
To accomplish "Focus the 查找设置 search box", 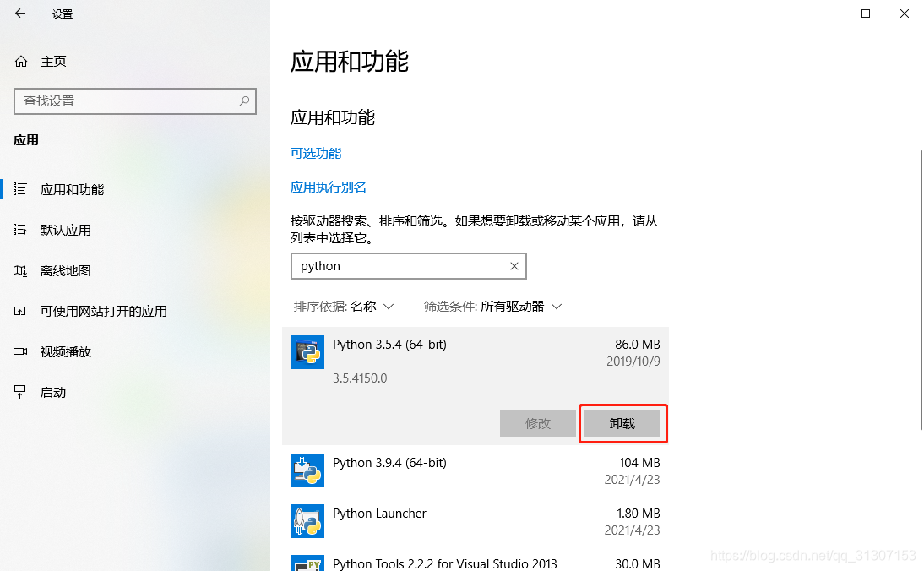I will (x=135, y=101).
